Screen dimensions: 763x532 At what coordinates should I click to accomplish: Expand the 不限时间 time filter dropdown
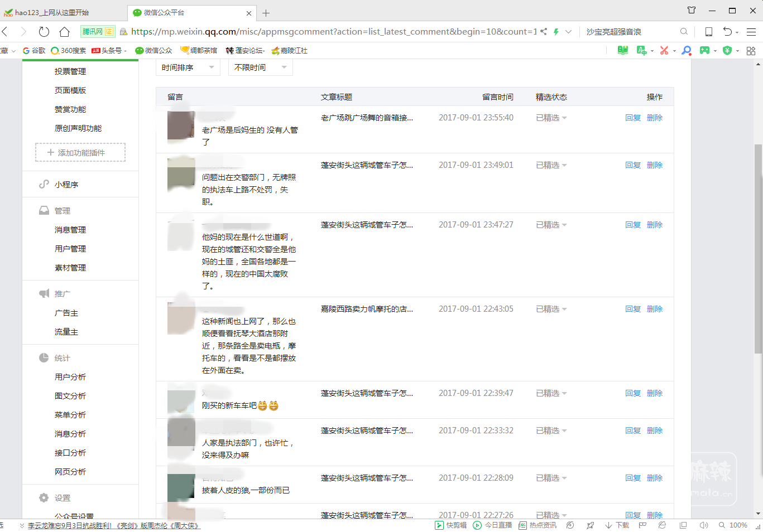click(260, 67)
